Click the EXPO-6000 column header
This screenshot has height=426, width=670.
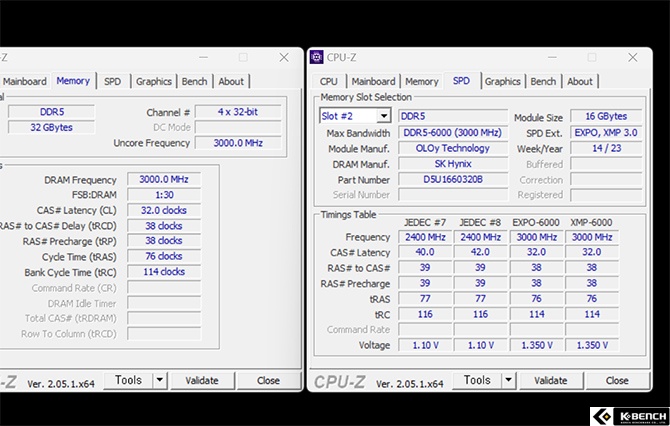[536, 223]
